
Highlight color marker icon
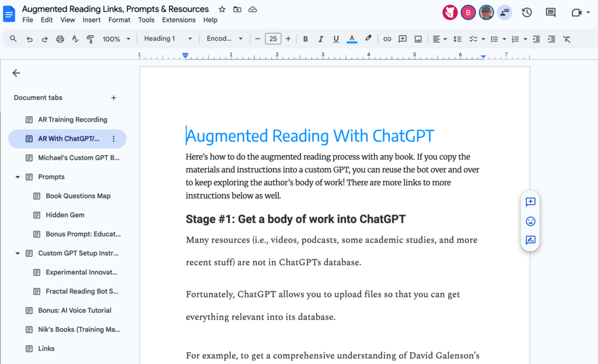pos(368,39)
